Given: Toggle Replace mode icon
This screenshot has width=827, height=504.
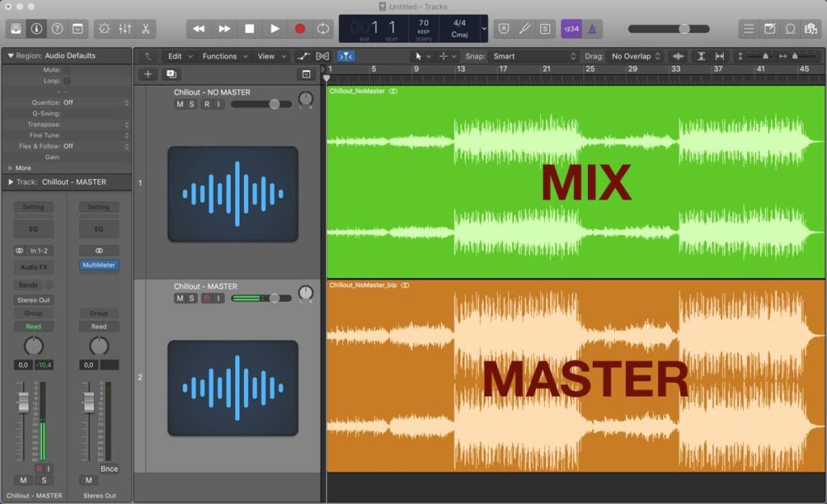Looking at the screenshot, I should pos(504,29).
